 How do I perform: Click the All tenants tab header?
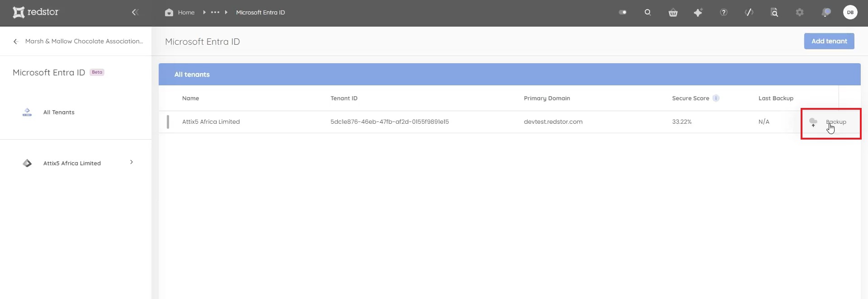pos(192,75)
